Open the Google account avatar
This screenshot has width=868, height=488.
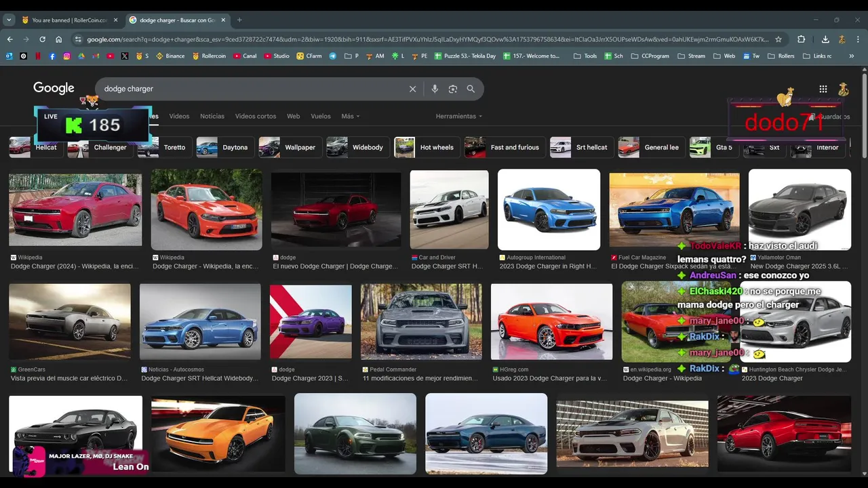[844, 89]
